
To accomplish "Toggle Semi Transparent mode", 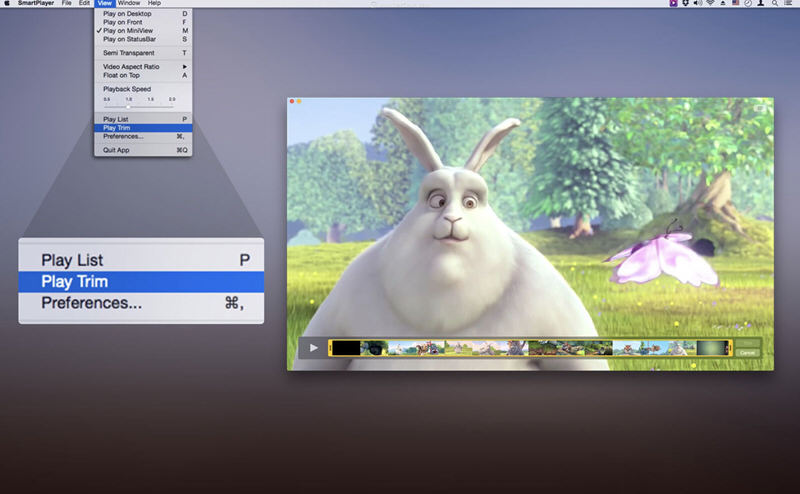I will click(x=143, y=53).
